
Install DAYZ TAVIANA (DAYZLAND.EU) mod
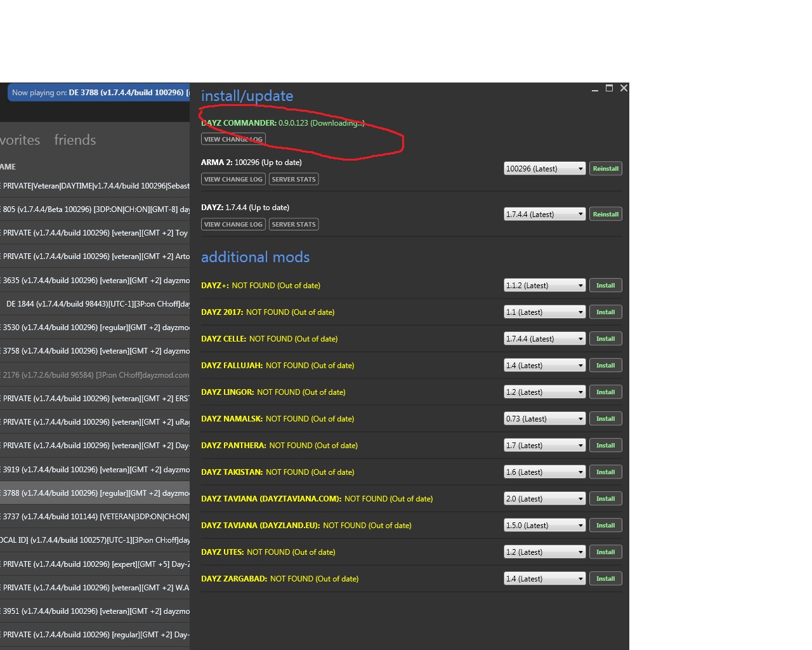[606, 525]
